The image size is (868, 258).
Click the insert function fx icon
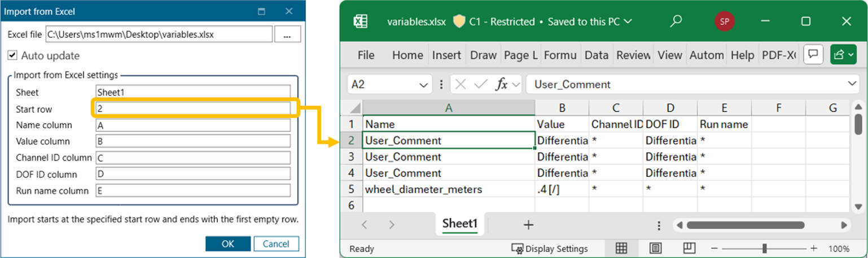(501, 84)
